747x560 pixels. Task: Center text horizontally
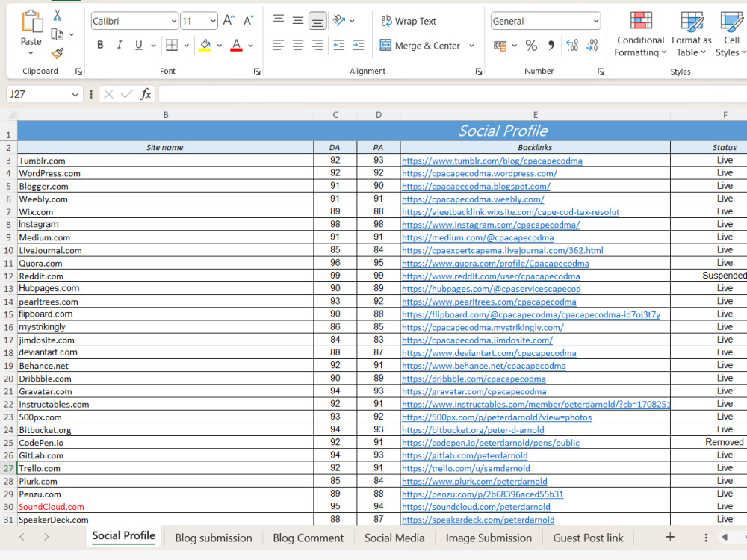(x=298, y=45)
